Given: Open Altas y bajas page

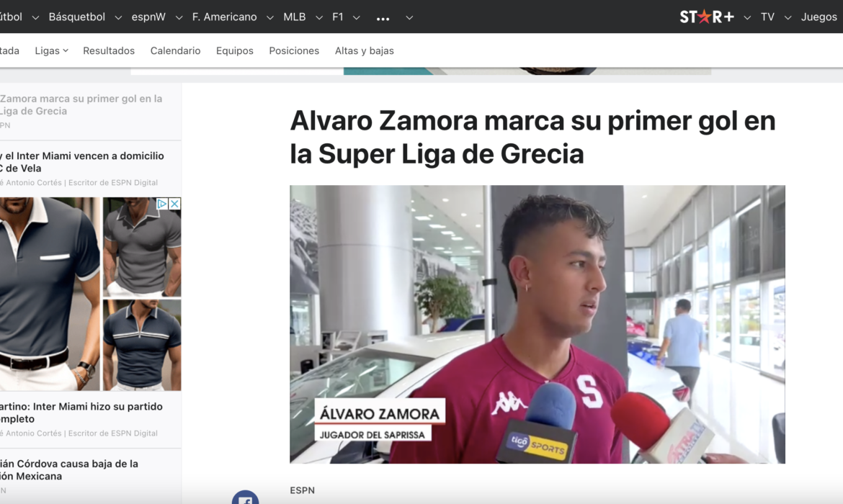Looking at the screenshot, I should pos(364,50).
